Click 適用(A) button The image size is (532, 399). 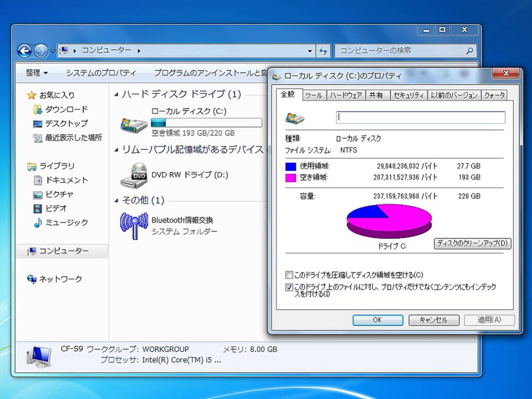coord(489,320)
